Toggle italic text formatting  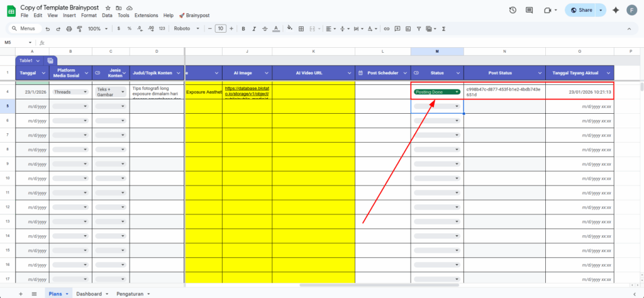click(253, 28)
